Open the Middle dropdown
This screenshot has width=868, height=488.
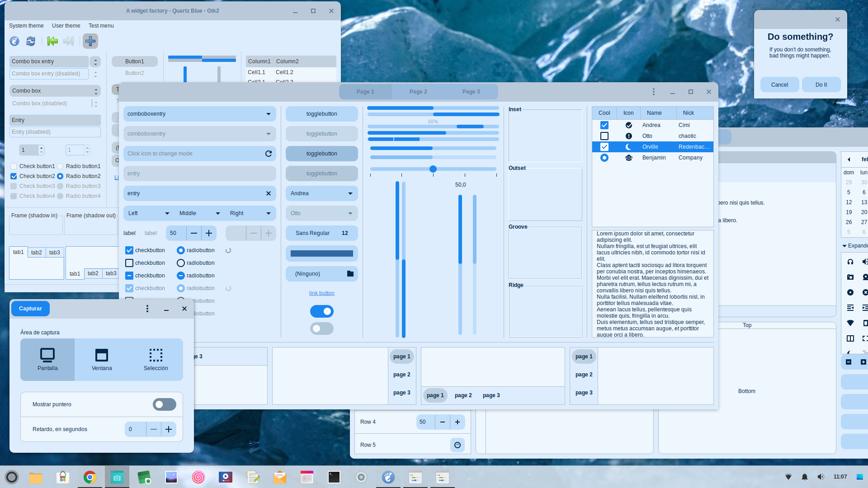point(199,213)
